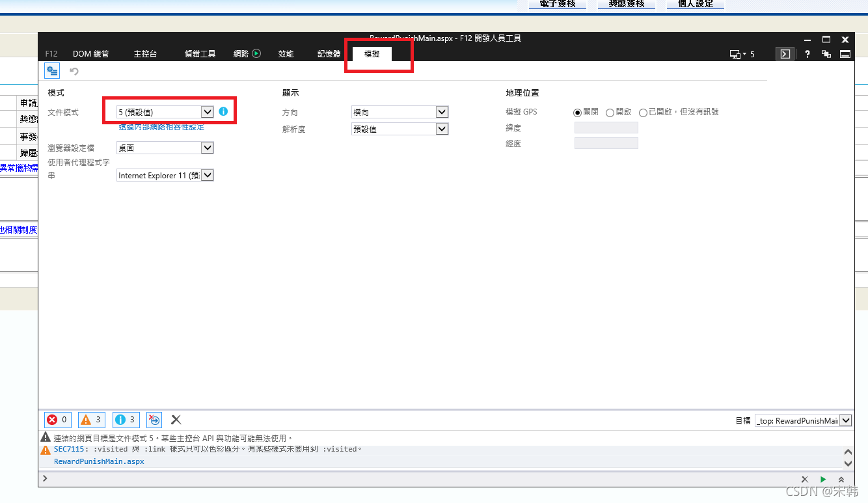This screenshot has width=868, height=503.
Task: Open the 效能 tab
Action: (x=286, y=54)
